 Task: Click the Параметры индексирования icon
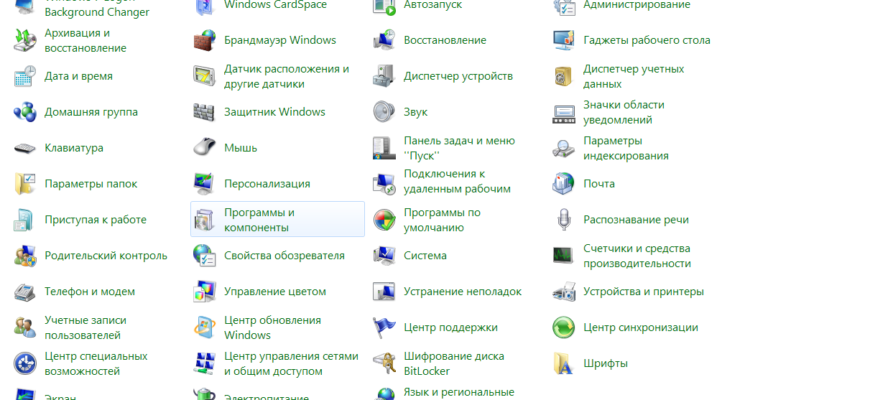pyautogui.click(x=564, y=148)
